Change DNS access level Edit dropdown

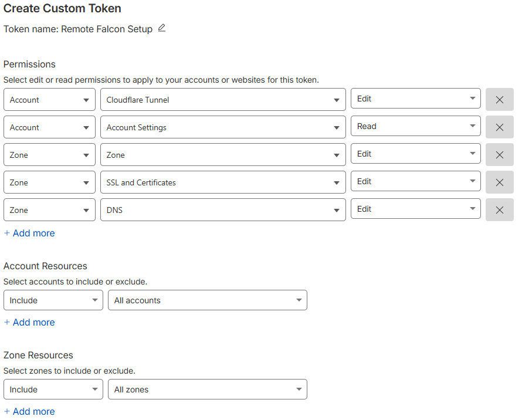(x=415, y=209)
